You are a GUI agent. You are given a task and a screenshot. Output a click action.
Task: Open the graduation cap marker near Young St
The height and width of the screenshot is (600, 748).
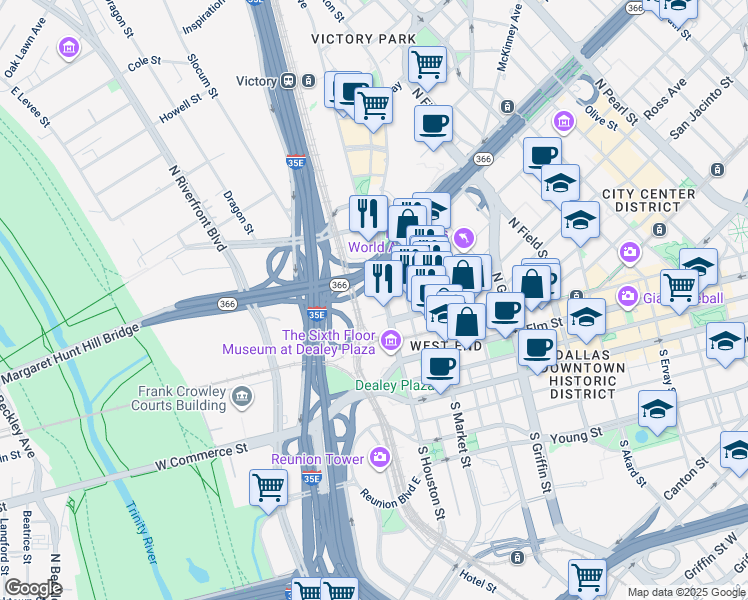click(657, 408)
